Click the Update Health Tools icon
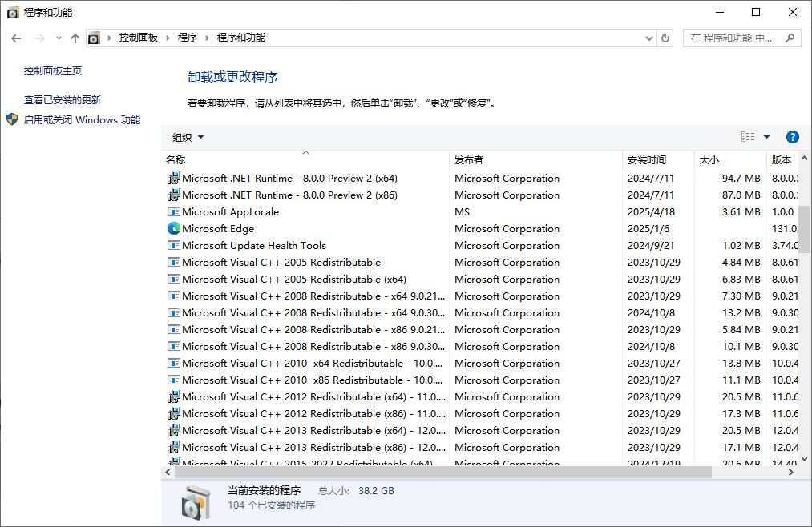 (174, 246)
